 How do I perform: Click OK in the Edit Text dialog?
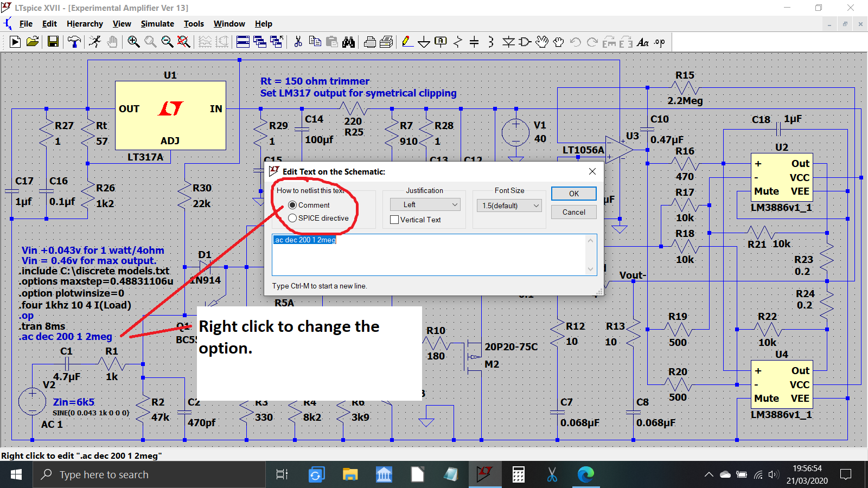pos(574,194)
